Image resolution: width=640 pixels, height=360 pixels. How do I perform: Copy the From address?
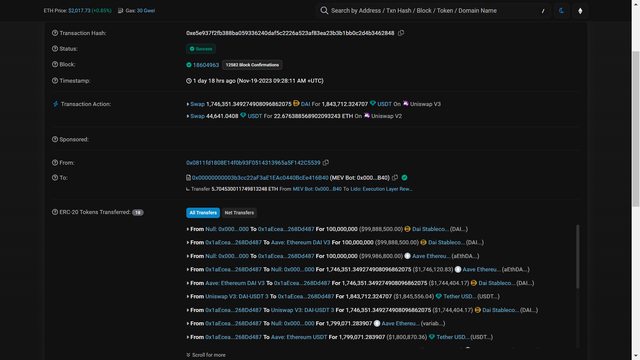326,162
